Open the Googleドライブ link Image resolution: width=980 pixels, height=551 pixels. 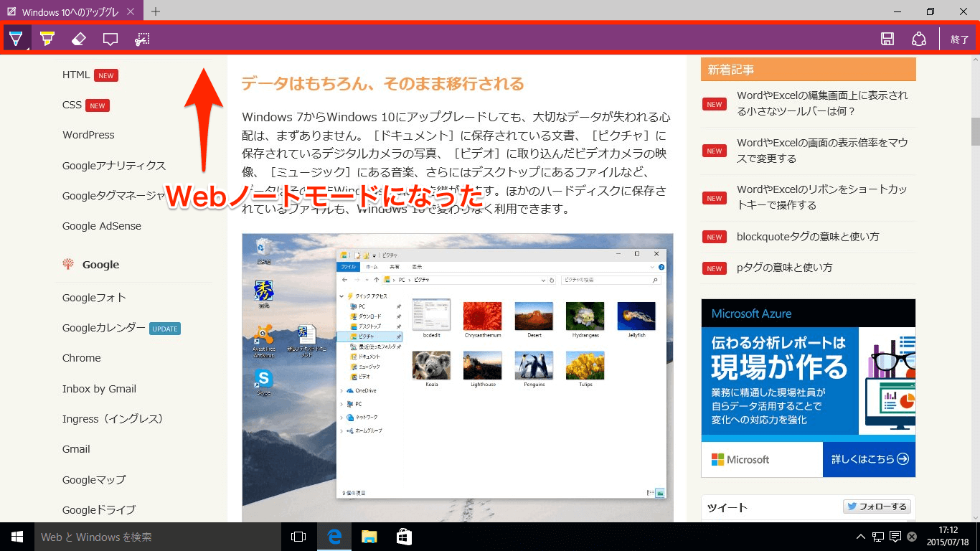pos(99,510)
